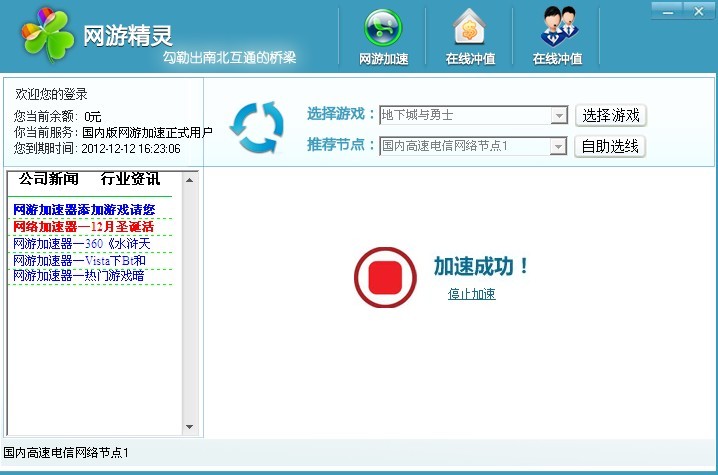Click the slogan 勾勒出南北互通的桥梁
The image size is (718, 475).
(229, 57)
